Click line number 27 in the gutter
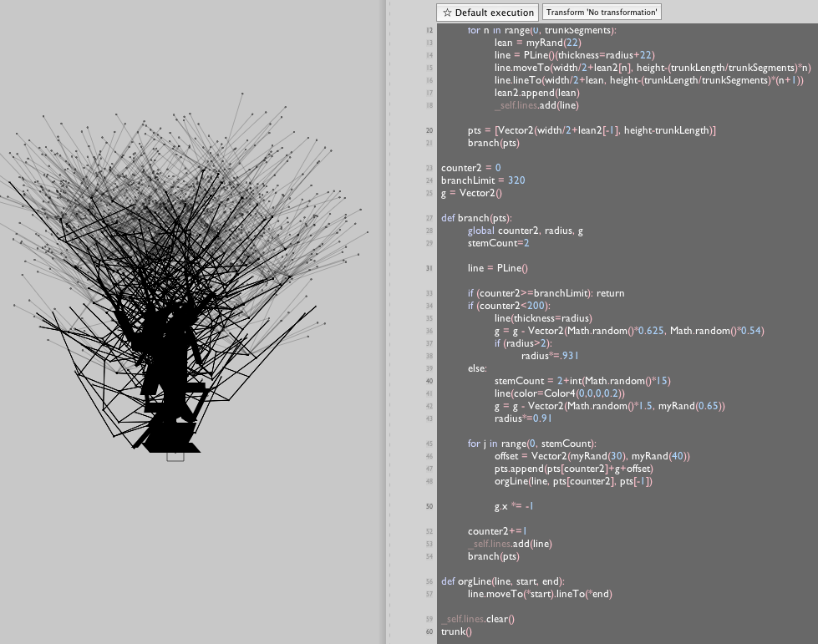Viewport: 818px width, 644px height. pyautogui.click(x=429, y=218)
